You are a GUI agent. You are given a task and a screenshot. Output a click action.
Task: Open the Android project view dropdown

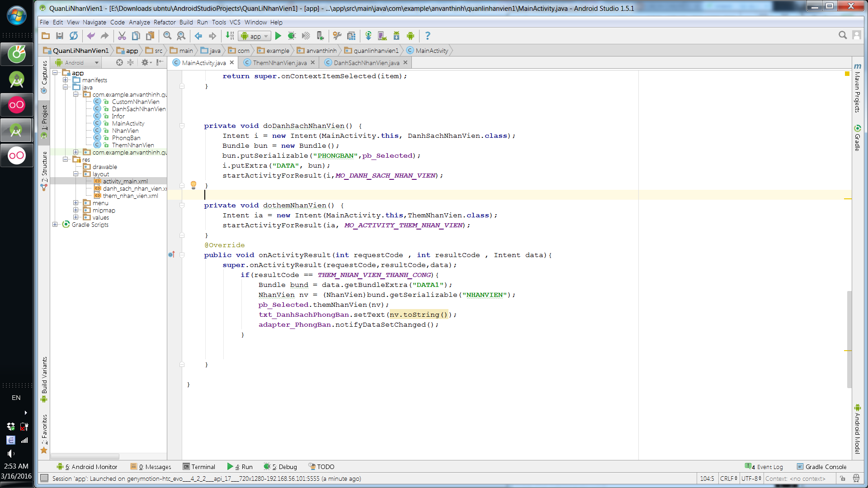point(77,62)
